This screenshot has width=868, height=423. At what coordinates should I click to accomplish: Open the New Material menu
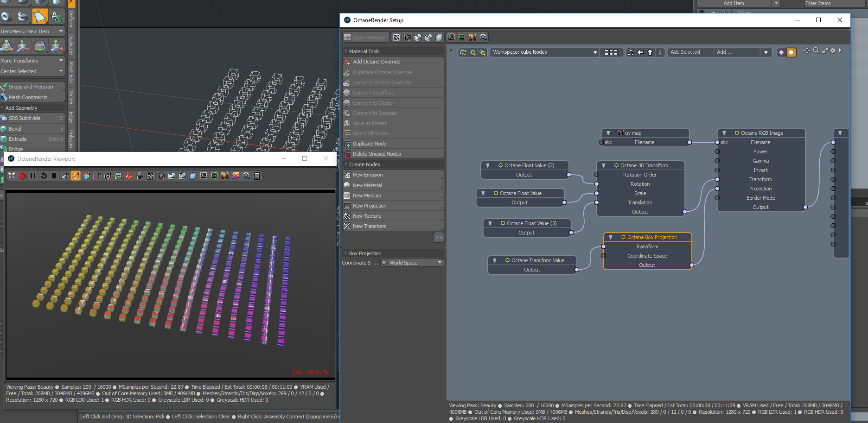[x=393, y=185]
